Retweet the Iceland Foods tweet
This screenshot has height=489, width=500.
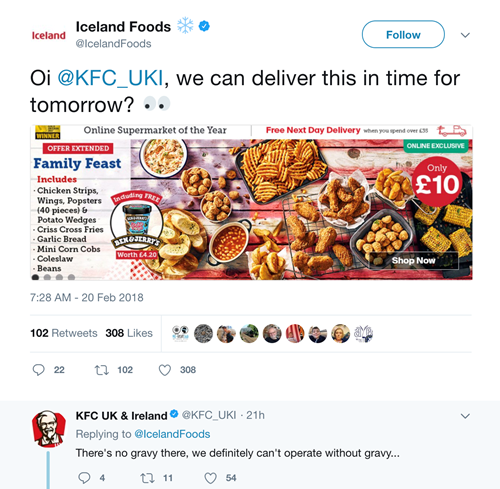coord(102,370)
